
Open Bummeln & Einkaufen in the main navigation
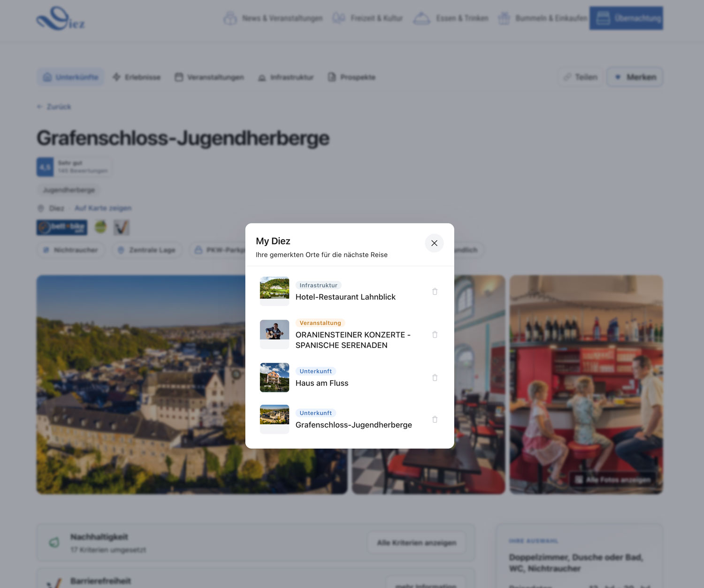(543, 18)
